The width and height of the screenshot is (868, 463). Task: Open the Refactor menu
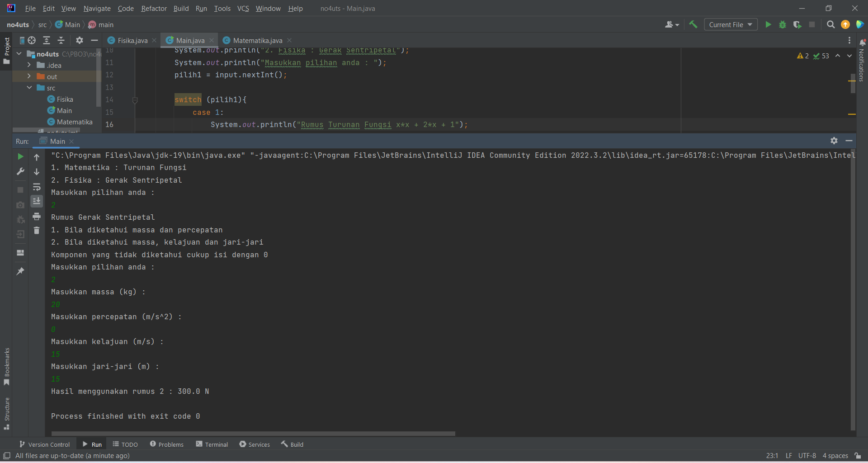pos(154,8)
